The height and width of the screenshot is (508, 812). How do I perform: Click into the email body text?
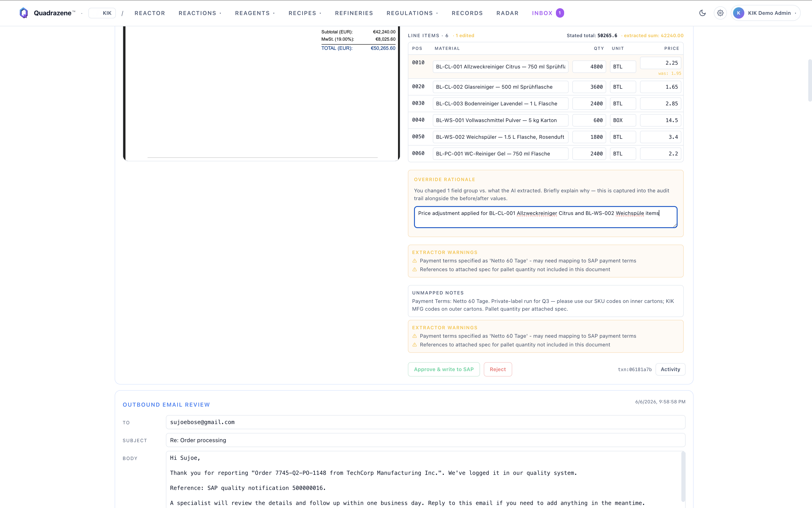tap(423, 480)
